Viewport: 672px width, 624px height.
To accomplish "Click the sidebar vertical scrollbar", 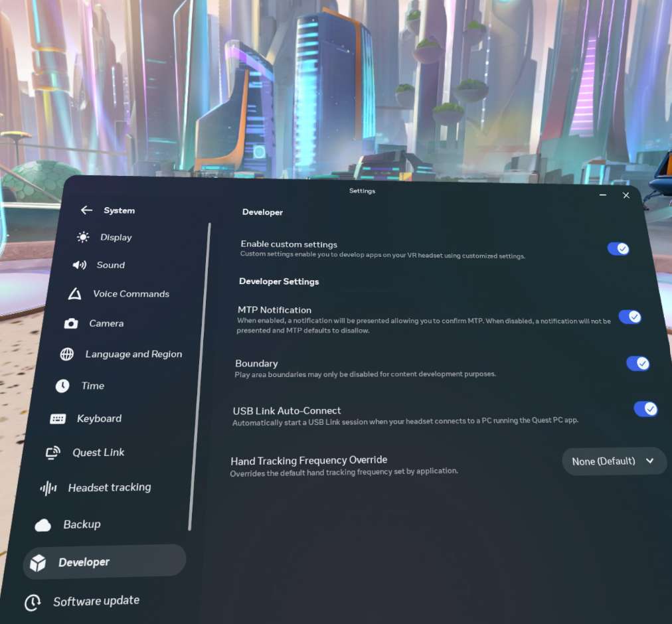I will 199,377.
